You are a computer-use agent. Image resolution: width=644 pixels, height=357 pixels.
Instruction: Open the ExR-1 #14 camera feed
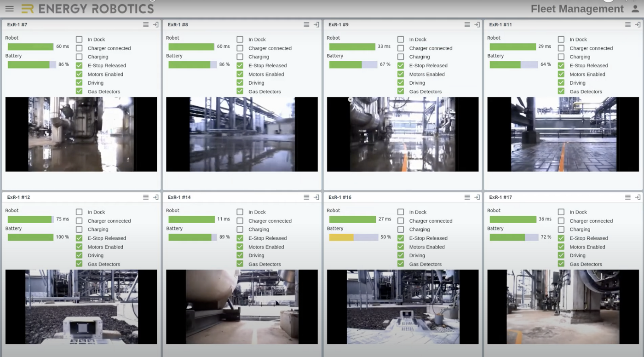[x=242, y=307]
